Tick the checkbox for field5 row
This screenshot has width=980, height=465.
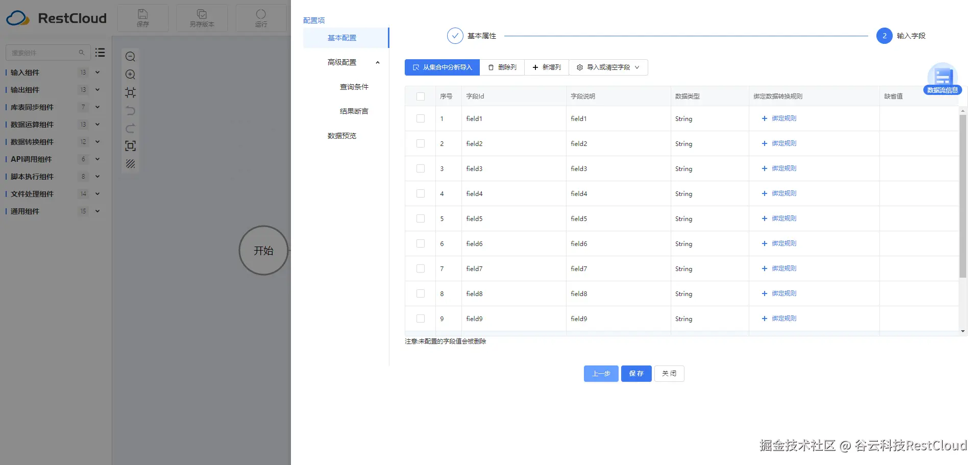coord(421,218)
